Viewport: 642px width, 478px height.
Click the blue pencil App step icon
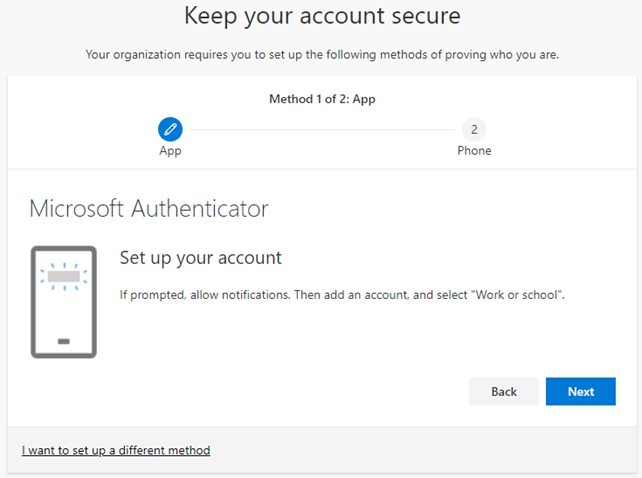170,129
